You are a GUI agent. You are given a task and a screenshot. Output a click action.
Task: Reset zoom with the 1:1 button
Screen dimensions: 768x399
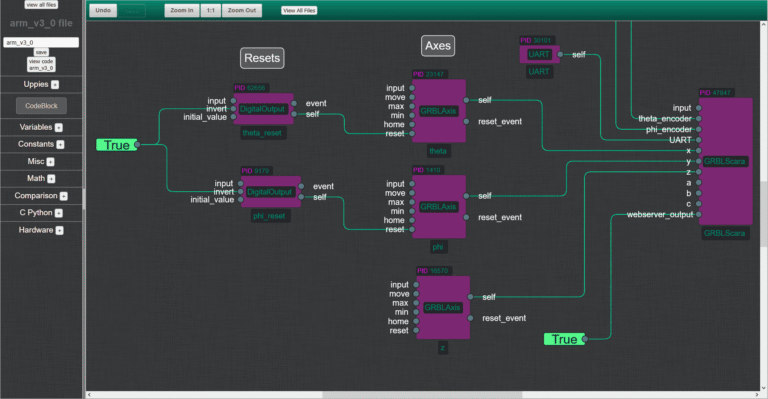(x=211, y=10)
